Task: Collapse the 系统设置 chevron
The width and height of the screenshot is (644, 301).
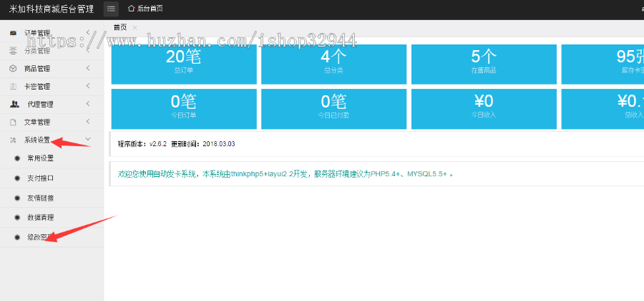Action: click(x=88, y=140)
